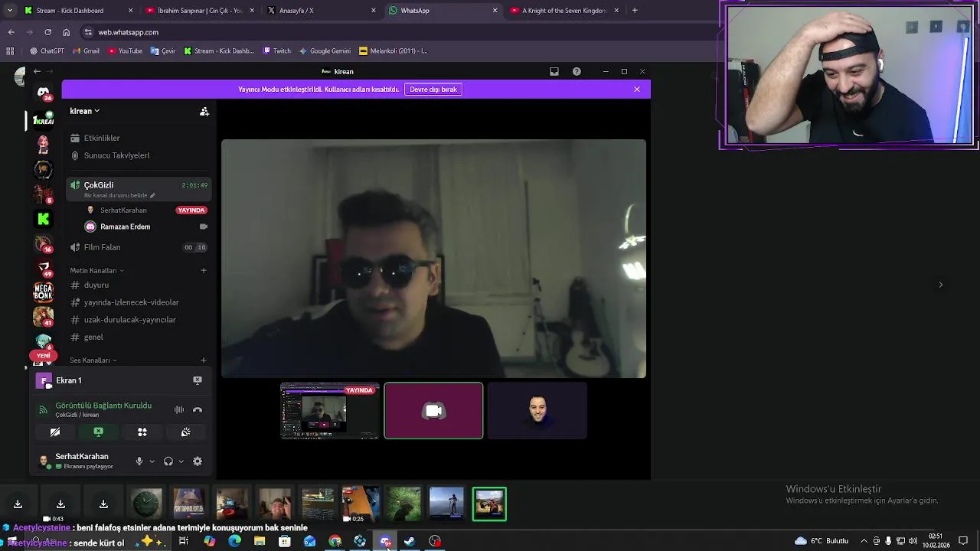Open a new browser tab

[635, 11]
